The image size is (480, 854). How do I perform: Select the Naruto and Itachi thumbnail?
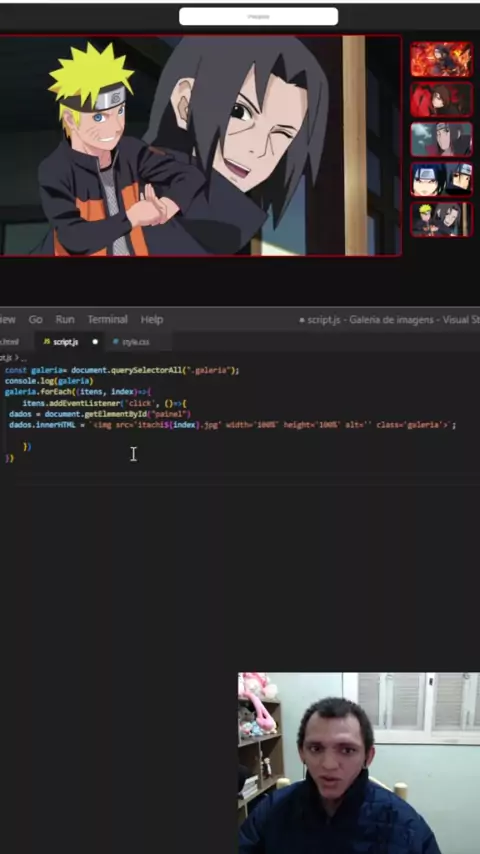pos(441,219)
